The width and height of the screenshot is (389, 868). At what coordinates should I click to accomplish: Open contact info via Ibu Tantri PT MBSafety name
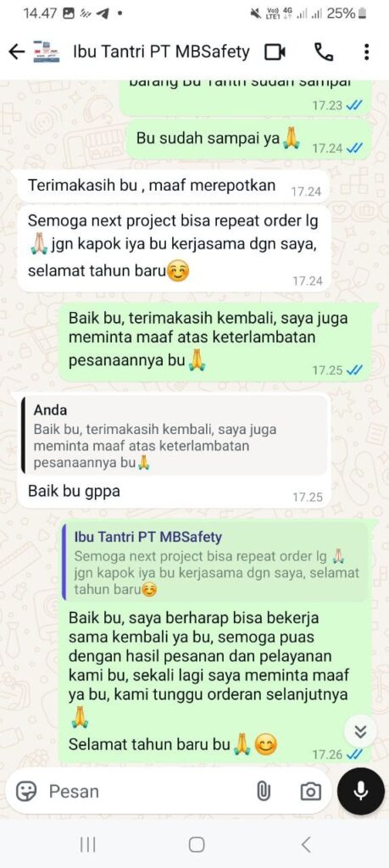point(162,52)
